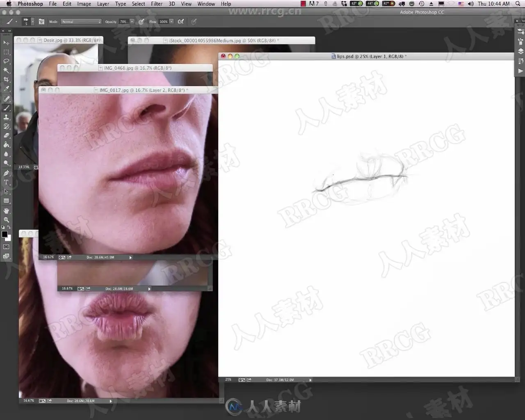
Task: Swap foreground and background colors
Action: point(9,227)
